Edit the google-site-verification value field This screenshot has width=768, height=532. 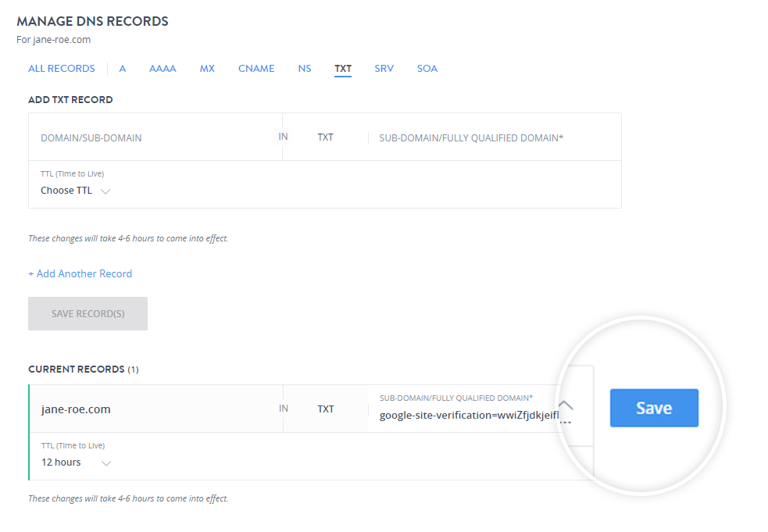pyautogui.click(x=469, y=415)
